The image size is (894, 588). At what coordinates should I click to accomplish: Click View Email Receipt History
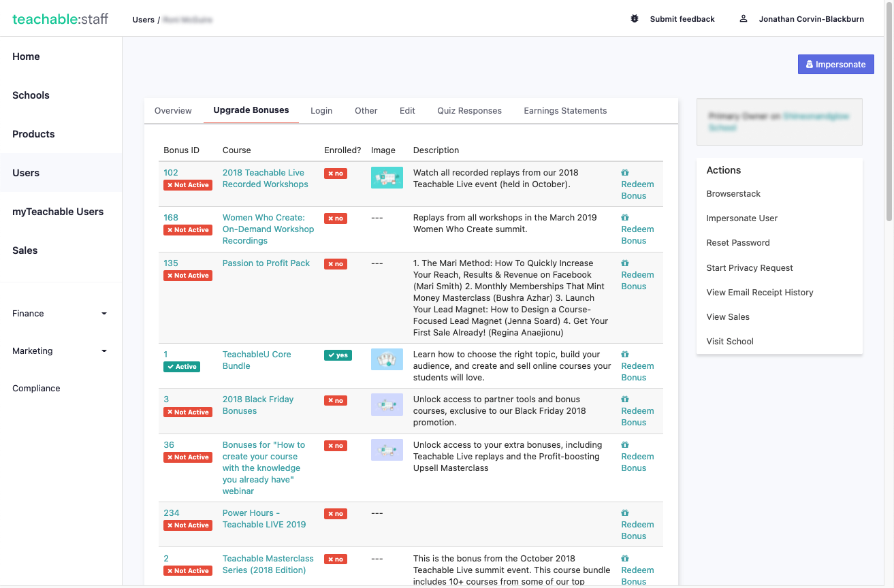pyautogui.click(x=760, y=293)
